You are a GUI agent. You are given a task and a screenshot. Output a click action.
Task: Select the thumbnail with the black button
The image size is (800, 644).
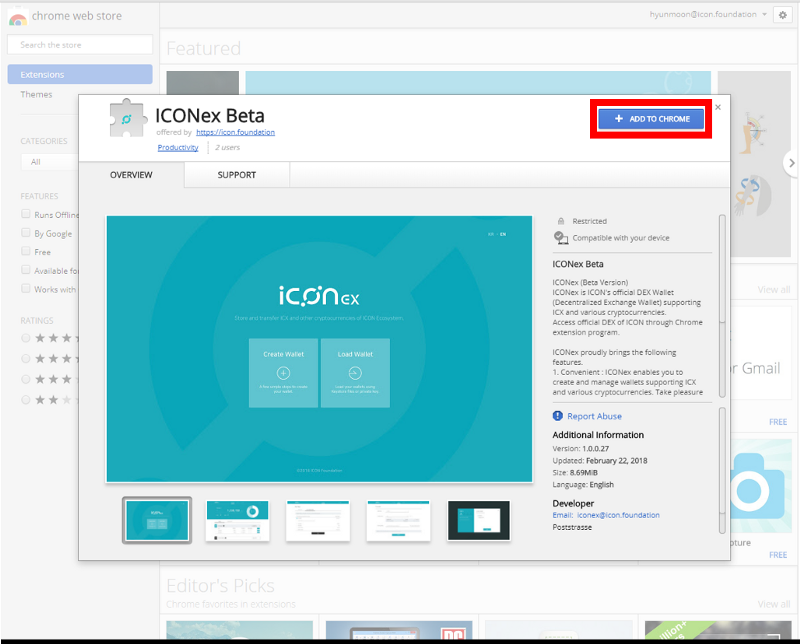[x=318, y=521]
